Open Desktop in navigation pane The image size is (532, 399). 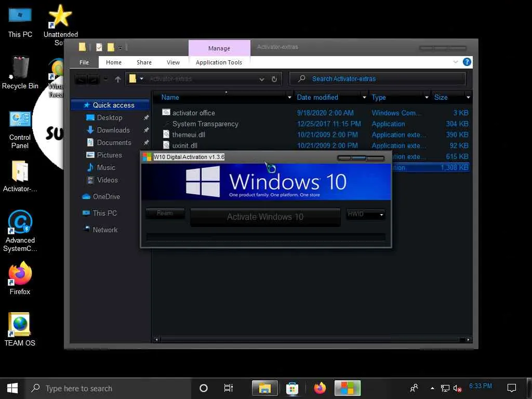pyautogui.click(x=110, y=118)
